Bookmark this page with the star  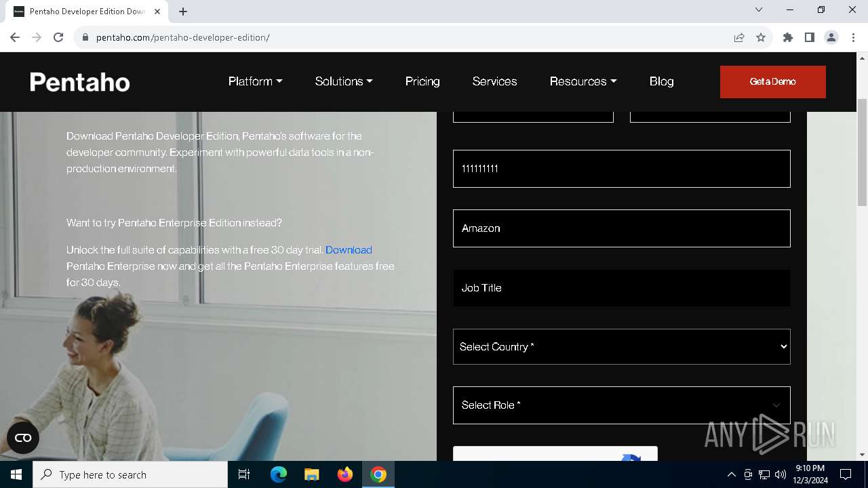[x=761, y=37]
